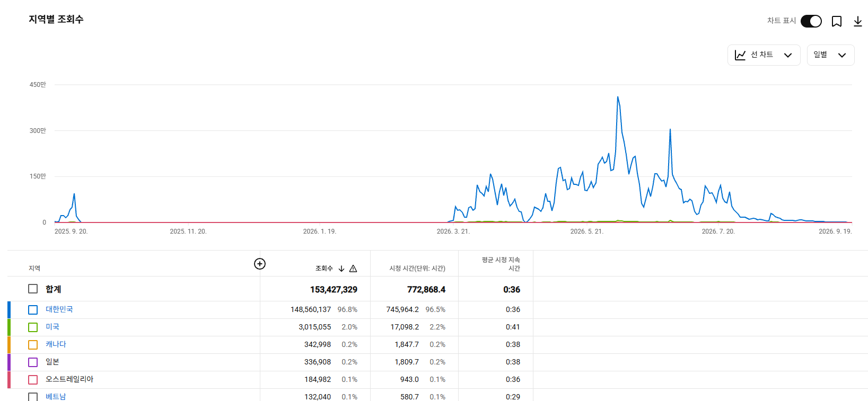Check the 캐나다 row checkbox
Image resolution: width=868 pixels, height=401 pixels.
(x=33, y=345)
